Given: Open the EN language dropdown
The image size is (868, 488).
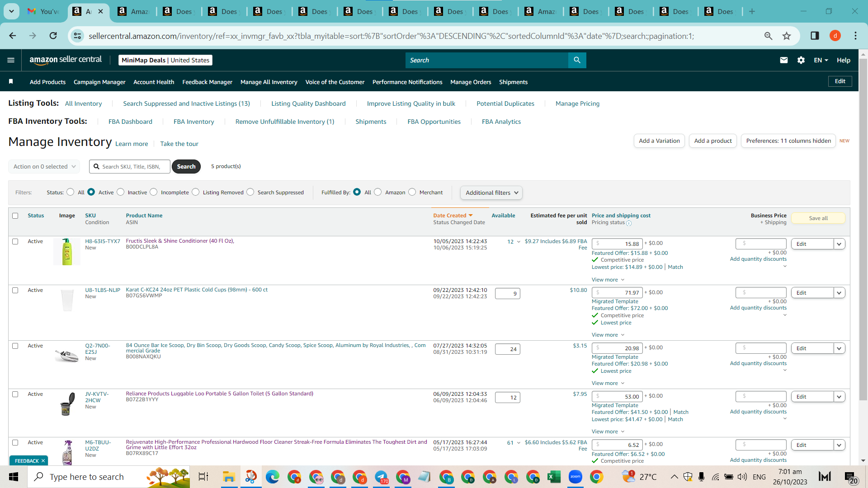Looking at the screenshot, I should click(x=821, y=60).
